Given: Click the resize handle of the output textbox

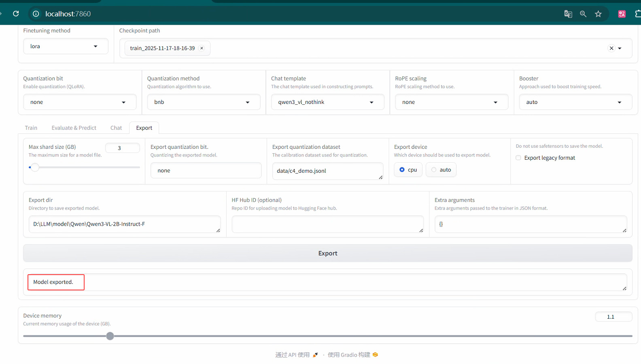Looking at the screenshot, I should click(624, 288).
